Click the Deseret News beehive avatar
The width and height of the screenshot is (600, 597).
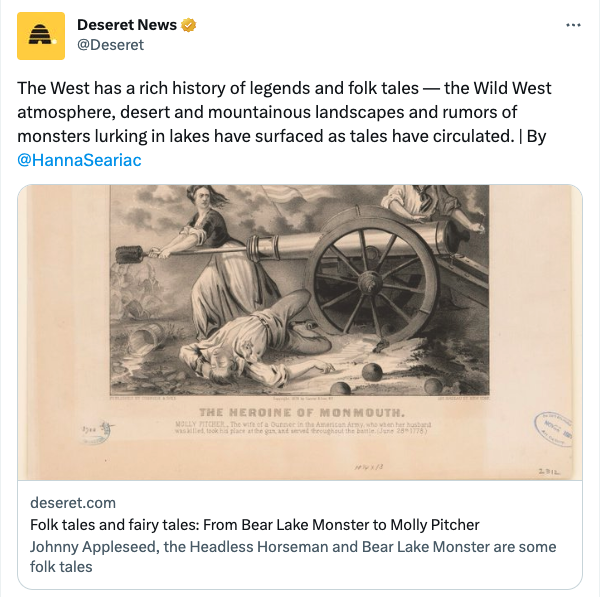[41, 35]
